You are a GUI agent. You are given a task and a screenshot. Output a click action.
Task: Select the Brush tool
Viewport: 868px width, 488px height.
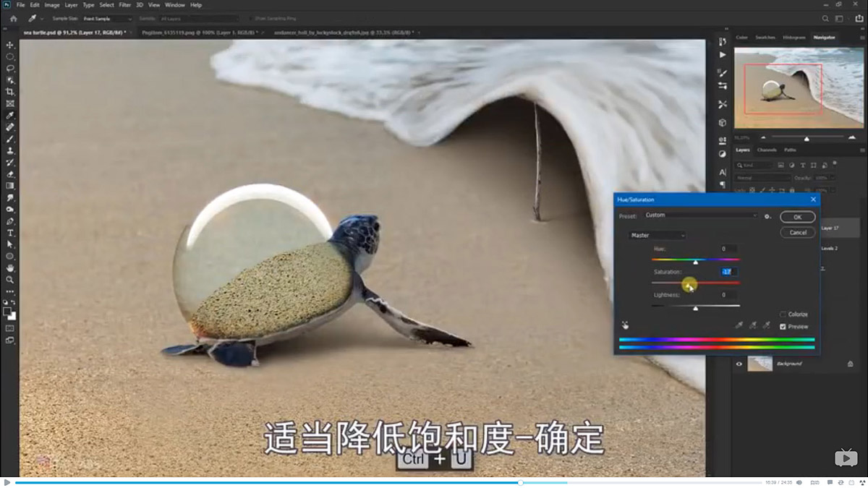[x=10, y=139]
